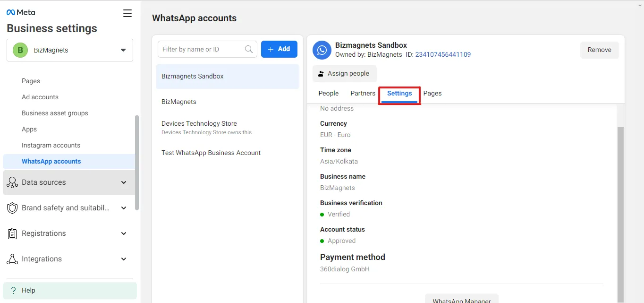Screen dimensions: 644x303
Task: Open Ad accounts in the sidebar
Action: [40, 97]
